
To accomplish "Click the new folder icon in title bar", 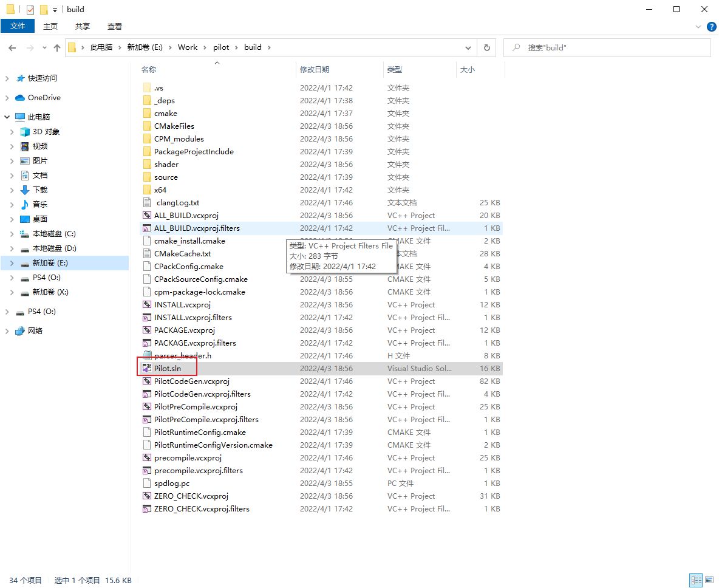I will pyautogui.click(x=44, y=9).
